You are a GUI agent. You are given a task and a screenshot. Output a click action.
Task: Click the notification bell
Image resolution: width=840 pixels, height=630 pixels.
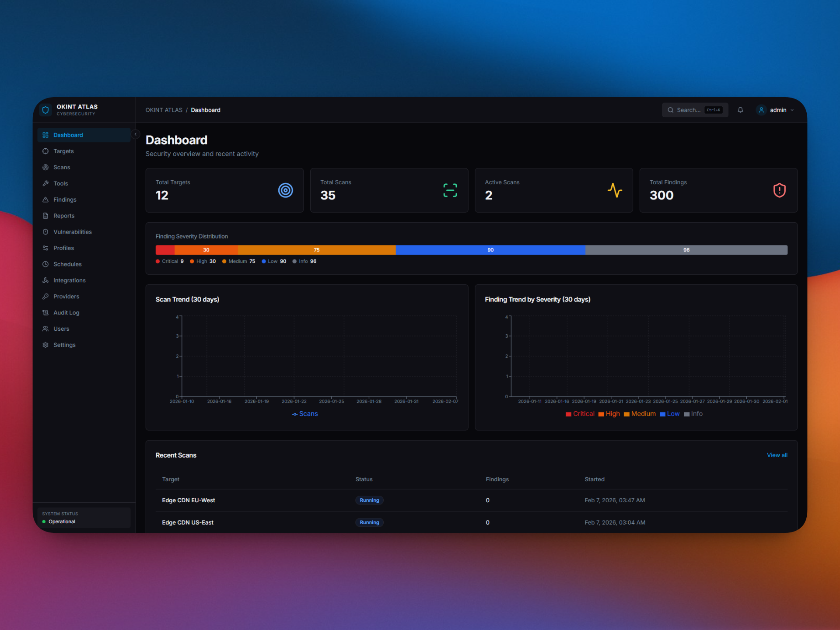point(741,110)
